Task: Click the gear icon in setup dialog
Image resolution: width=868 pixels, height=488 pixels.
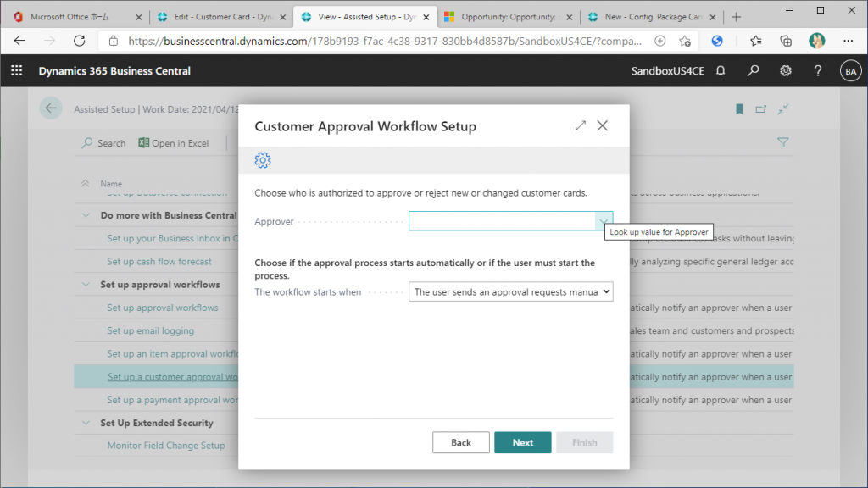Action: click(263, 160)
